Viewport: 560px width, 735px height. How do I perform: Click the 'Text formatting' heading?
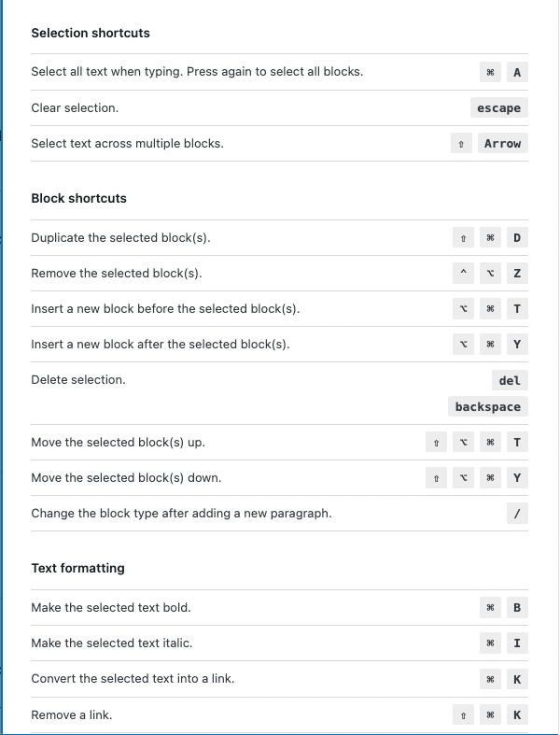(x=77, y=568)
